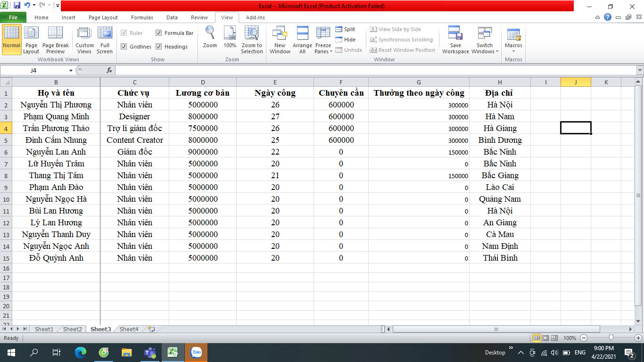Switch to Page Layout view in status bar
This screenshot has width=644, height=362.
[x=545, y=338]
